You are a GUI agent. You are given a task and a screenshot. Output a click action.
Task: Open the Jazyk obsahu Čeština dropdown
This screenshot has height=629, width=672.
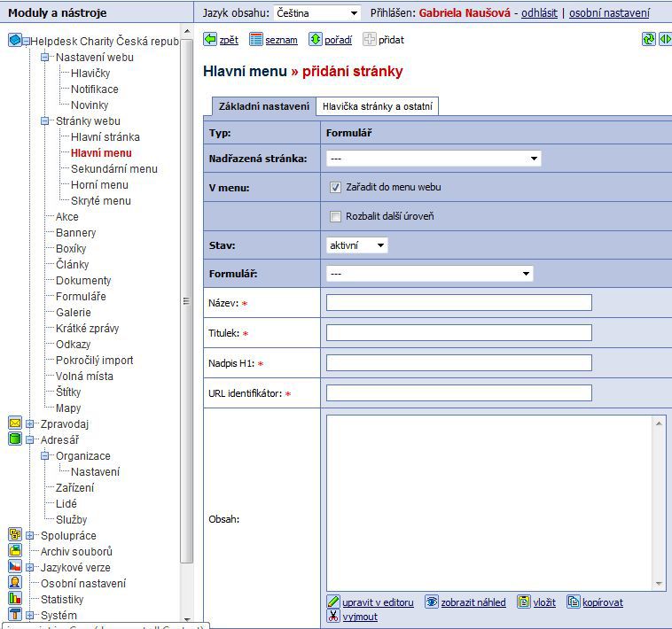(x=316, y=12)
